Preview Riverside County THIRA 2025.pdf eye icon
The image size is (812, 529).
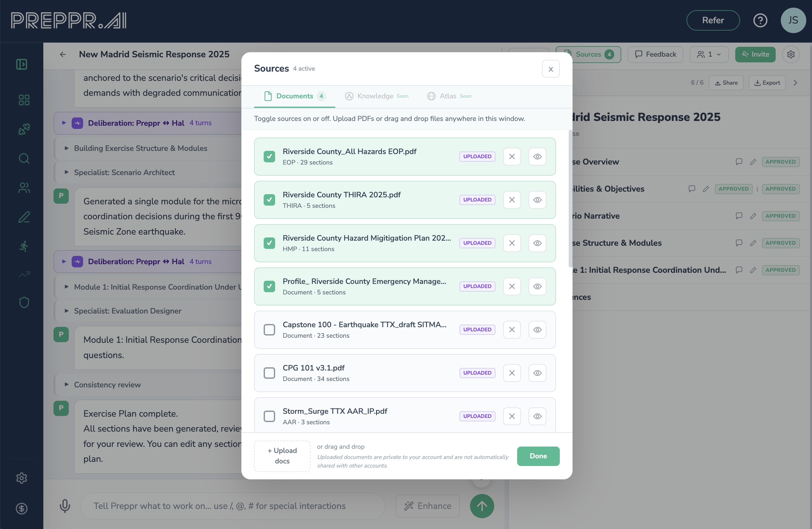(537, 200)
